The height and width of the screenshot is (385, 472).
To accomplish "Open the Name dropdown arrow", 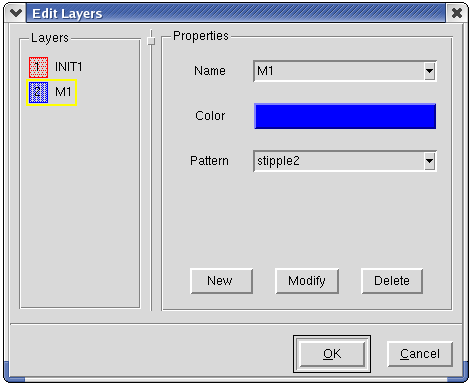I will pyautogui.click(x=429, y=71).
